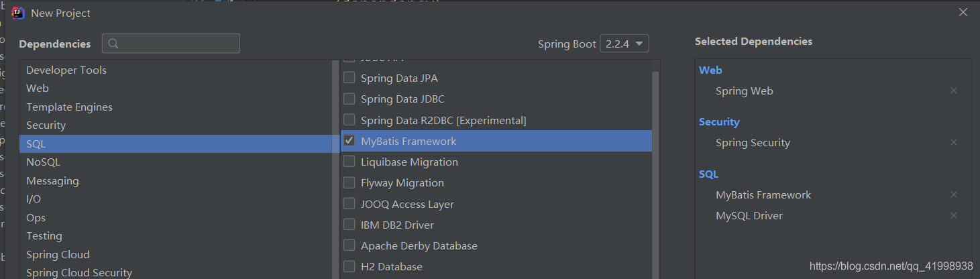Select the Messaging category
Viewport: 980px width, 279px height.
(176, 180)
